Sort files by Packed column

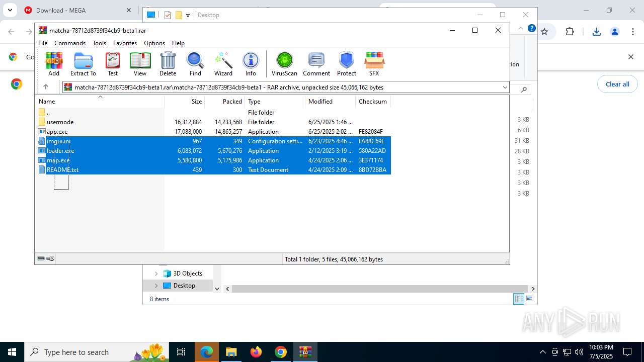(x=225, y=102)
